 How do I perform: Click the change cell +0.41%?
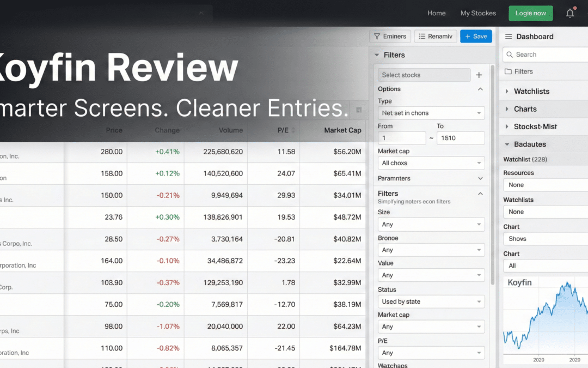coord(167,152)
